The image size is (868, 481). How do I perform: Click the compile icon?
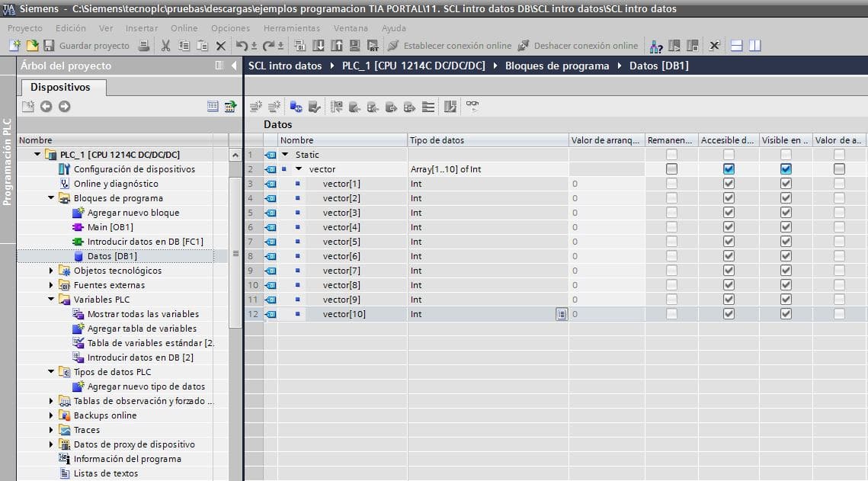click(x=300, y=46)
